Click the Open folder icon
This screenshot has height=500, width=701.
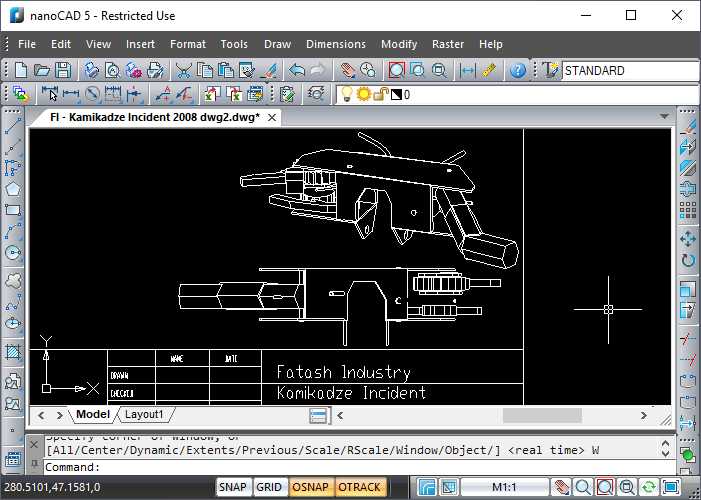pos(42,71)
